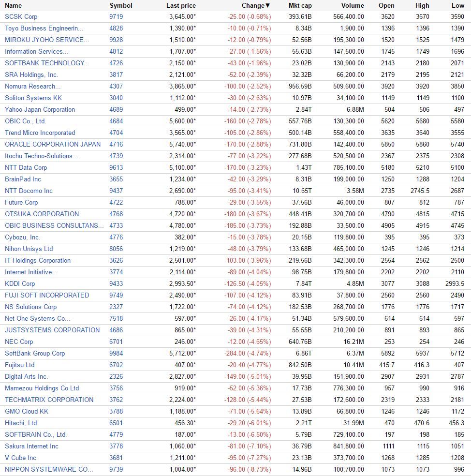Screen dimensions: 471x476
Task: Open NS Solutions Corp link
Action: (x=30, y=307)
